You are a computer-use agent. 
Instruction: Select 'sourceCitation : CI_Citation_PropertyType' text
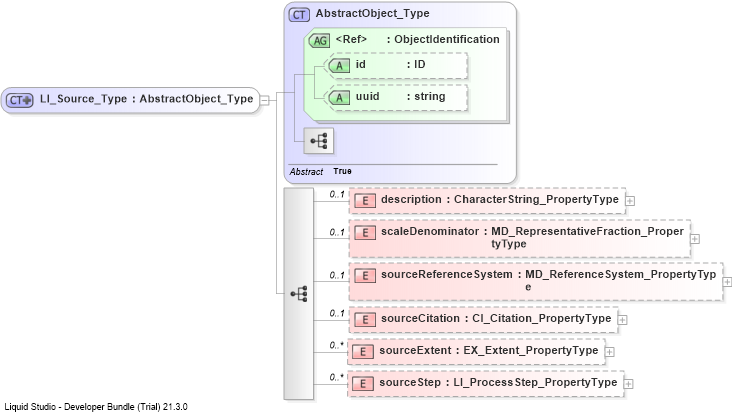point(496,319)
